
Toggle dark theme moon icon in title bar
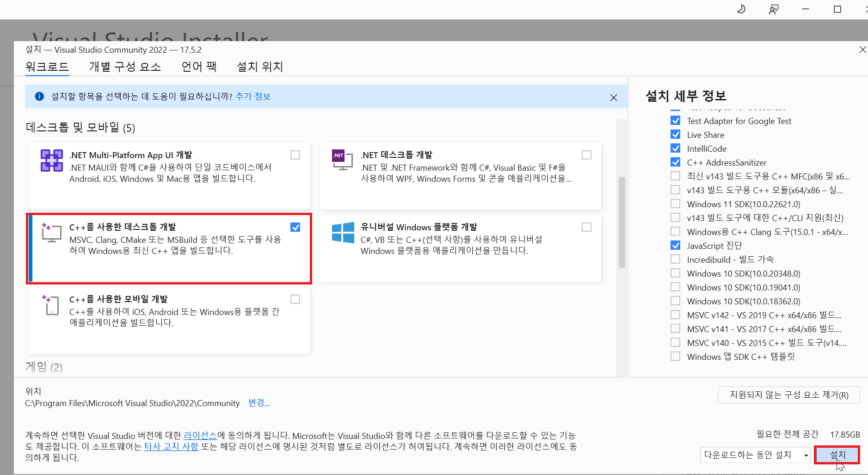tap(741, 9)
